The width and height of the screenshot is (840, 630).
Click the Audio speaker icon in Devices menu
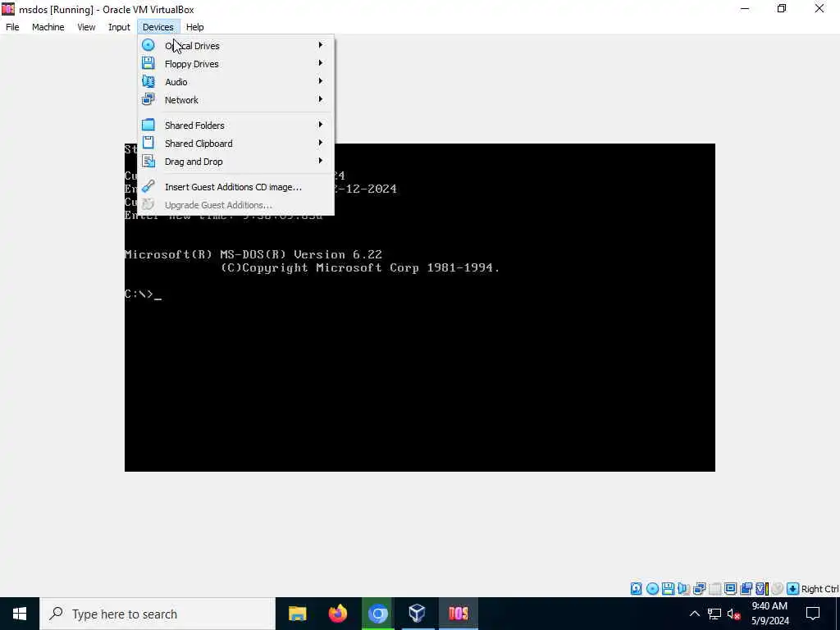[x=148, y=81]
